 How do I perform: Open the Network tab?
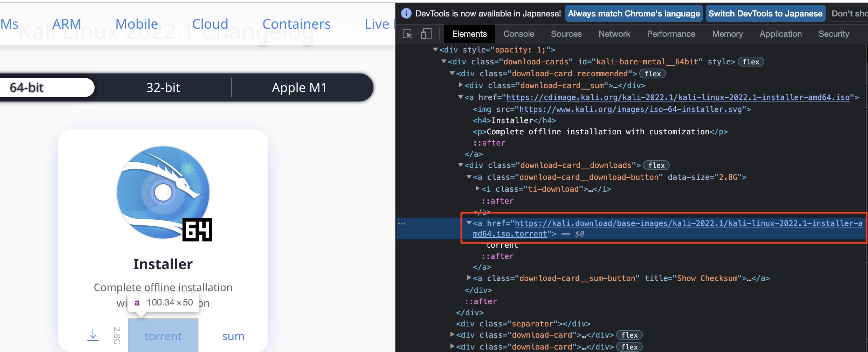pyautogui.click(x=614, y=34)
